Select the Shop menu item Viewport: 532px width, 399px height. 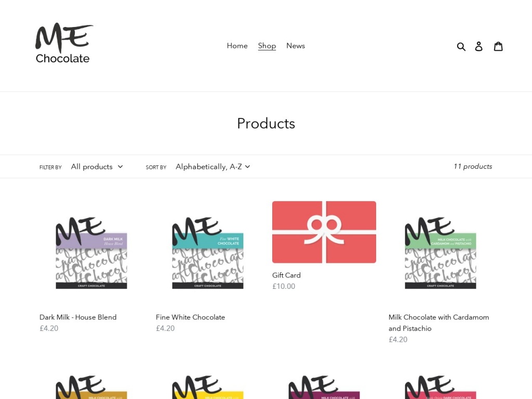click(267, 46)
